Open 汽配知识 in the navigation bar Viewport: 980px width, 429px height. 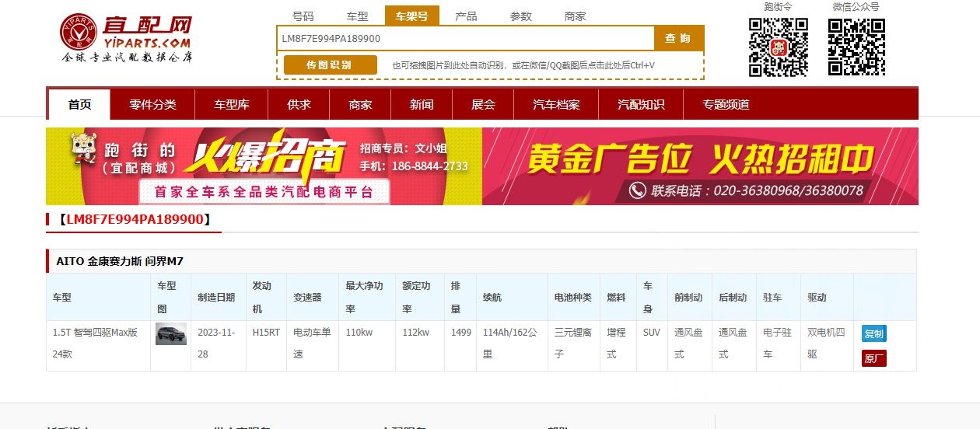tap(641, 105)
